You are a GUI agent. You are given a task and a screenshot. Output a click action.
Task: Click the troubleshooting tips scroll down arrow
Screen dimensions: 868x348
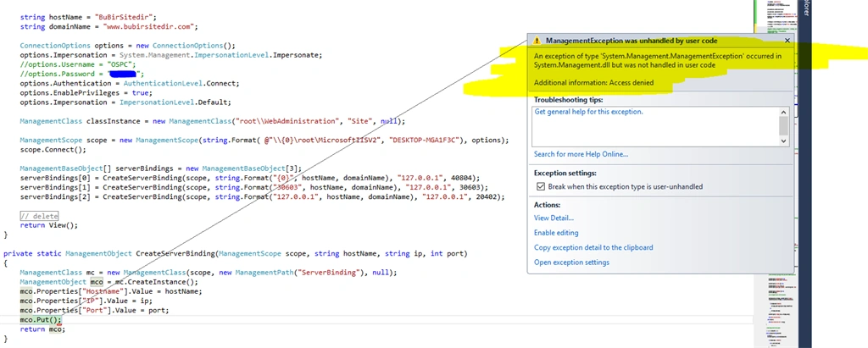pyautogui.click(x=783, y=141)
